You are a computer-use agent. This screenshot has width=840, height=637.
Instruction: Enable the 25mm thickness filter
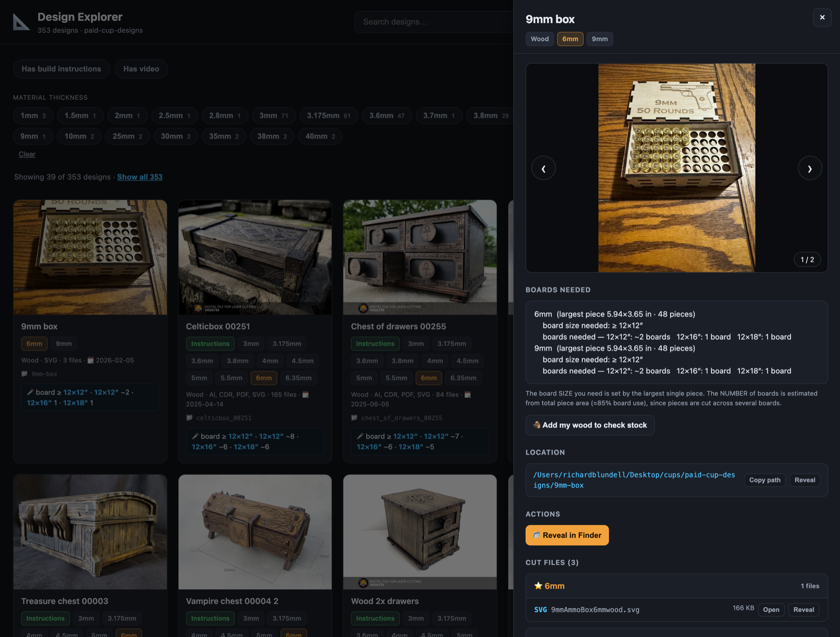[x=127, y=136]
